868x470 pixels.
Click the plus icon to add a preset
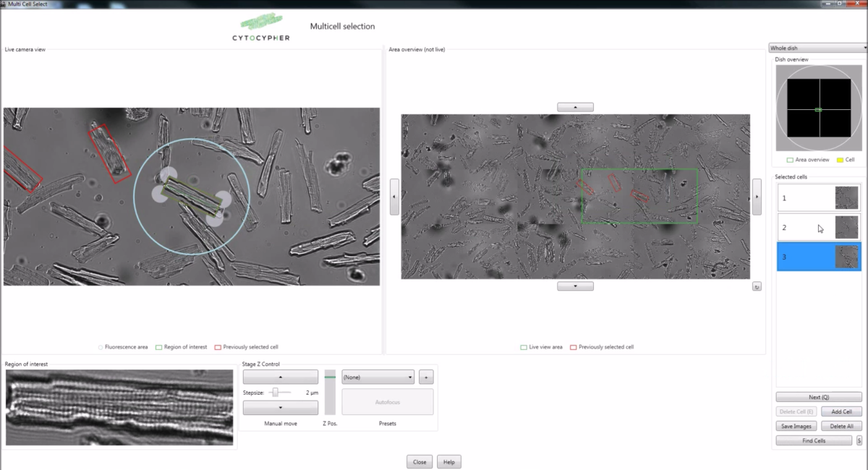[x=426, y=377]
